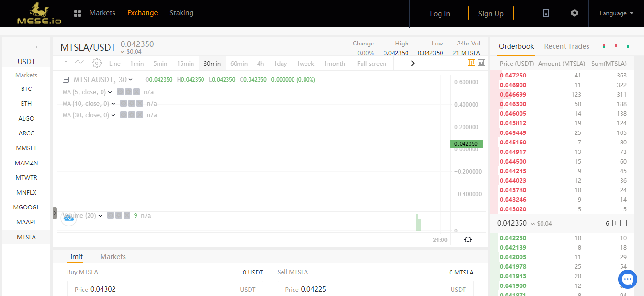Select sell order at price 0.047250

pos(562,76)
